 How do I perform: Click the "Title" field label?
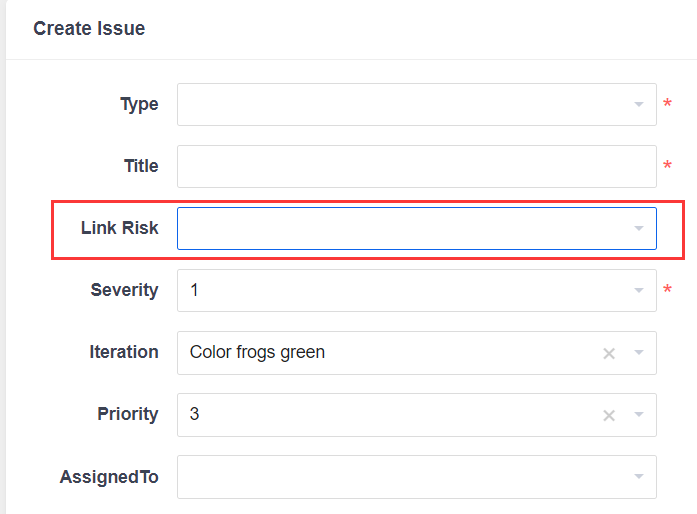pyautogui.click(x=141, y=166)
